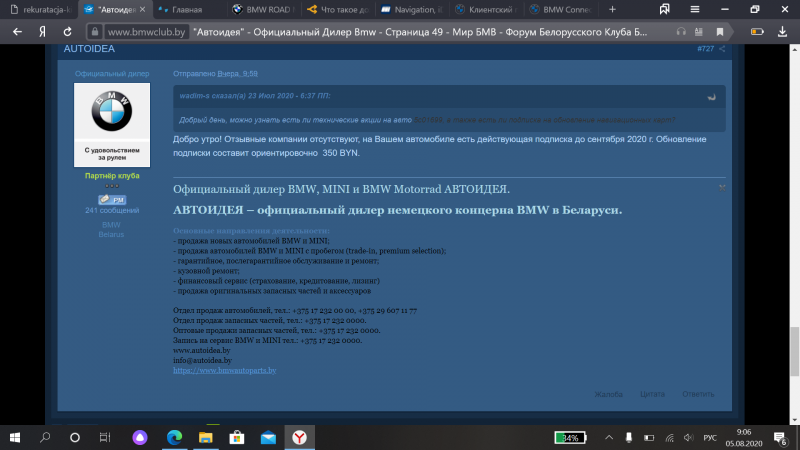Click the Жалоба report button
This screenshot has height=450, width=800.
[x=608, y=394]
